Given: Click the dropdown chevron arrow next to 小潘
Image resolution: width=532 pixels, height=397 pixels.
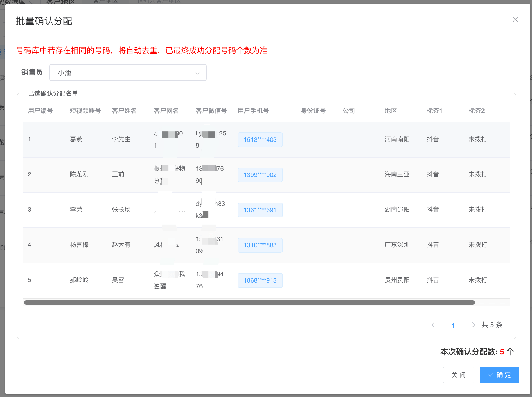Looking at the screenshot, I should point(197,73).
